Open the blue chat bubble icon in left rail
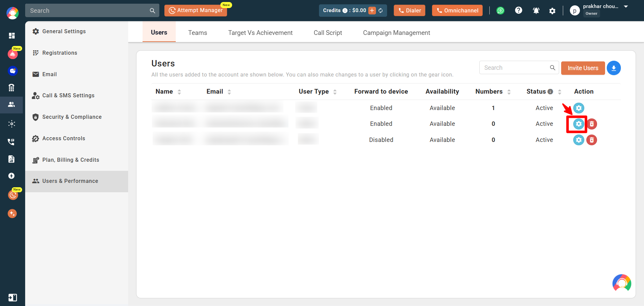This screenshot has height=306, width=644. coord(12,71)
